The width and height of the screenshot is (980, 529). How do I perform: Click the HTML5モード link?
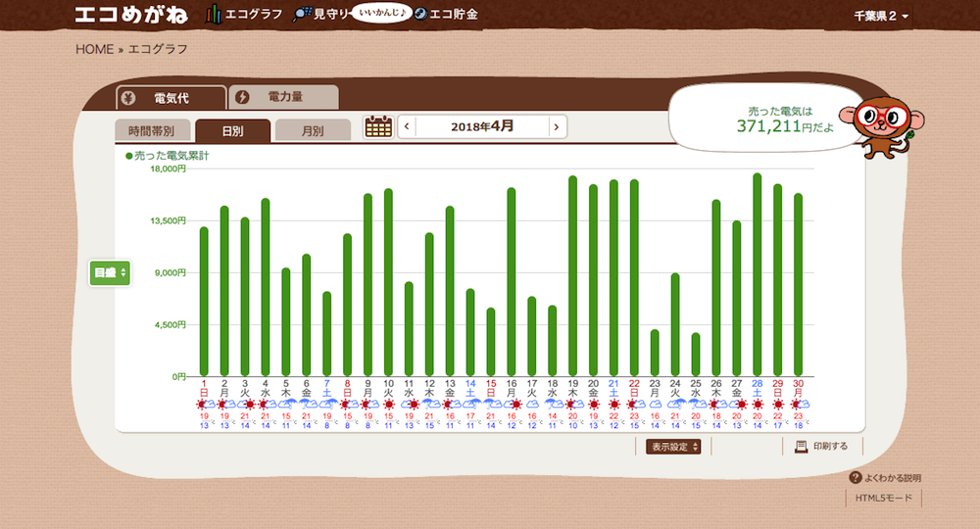point(884,498)
